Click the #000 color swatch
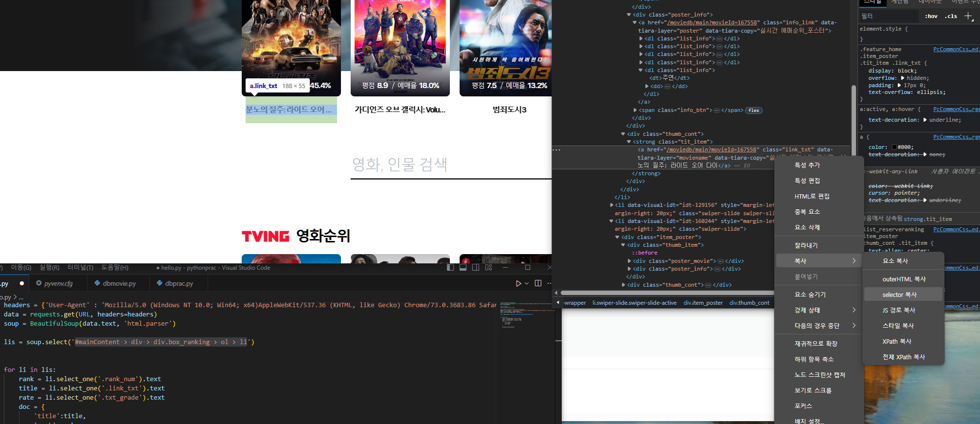This screenshot has width=980, height=424. (894, 147)
